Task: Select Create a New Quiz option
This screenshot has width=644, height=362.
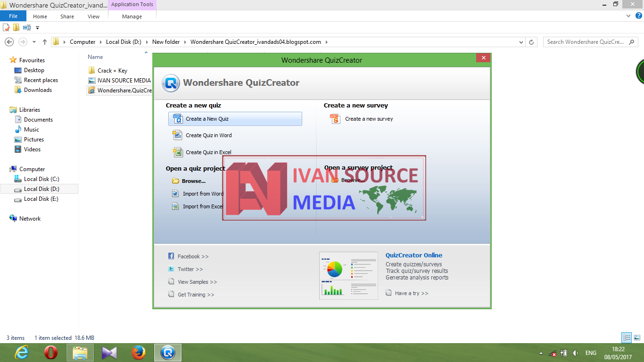Action: (235, 119)
